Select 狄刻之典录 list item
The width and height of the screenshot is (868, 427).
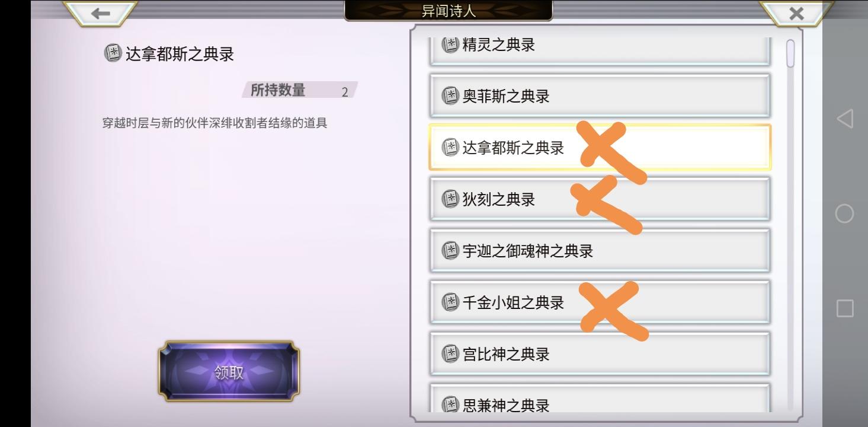coord(600,199)
